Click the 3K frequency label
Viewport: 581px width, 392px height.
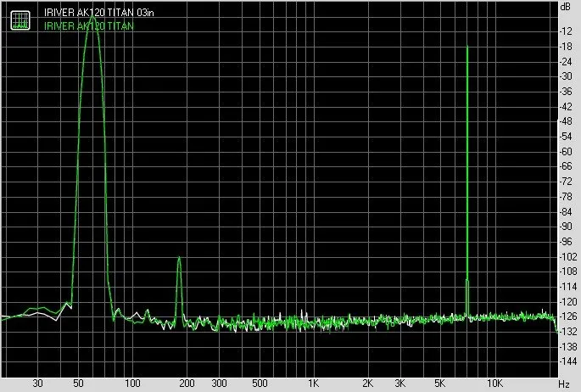(x=399, y=384)
